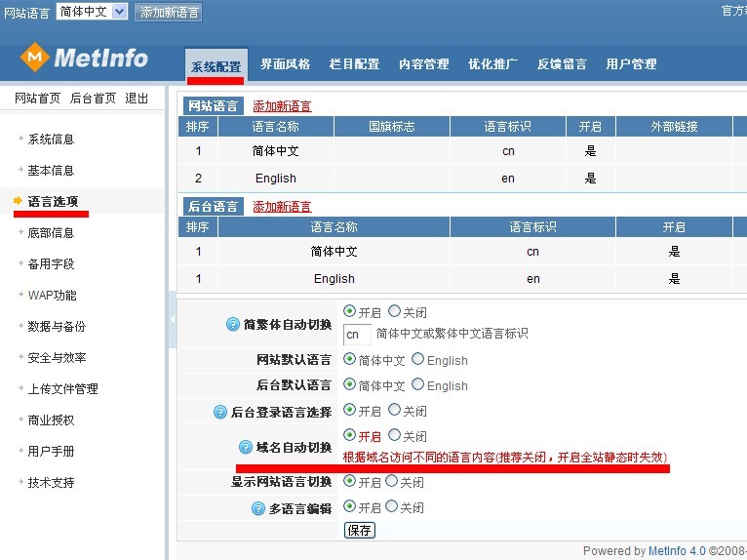This screenshot has height=560, width=747.
Task: Disable 多语言编辑 with 关闭 radio
Action: (391, 506)
